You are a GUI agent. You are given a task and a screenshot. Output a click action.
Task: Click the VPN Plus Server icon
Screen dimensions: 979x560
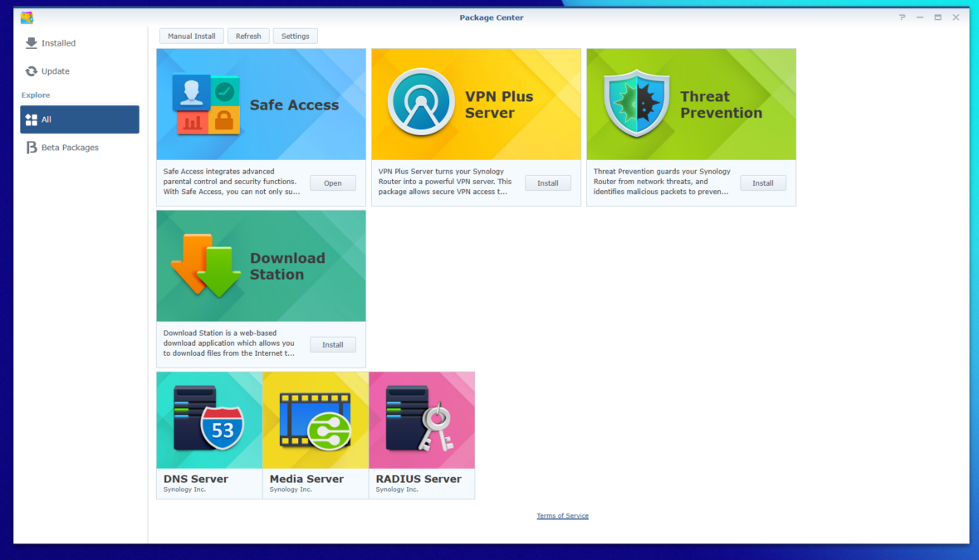point(421,102)
